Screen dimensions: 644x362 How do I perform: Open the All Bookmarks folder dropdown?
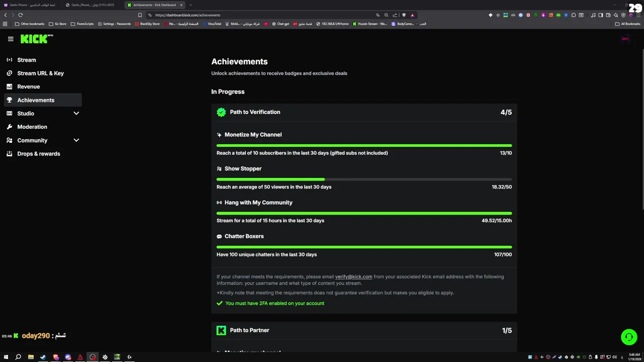pos(627,24)
